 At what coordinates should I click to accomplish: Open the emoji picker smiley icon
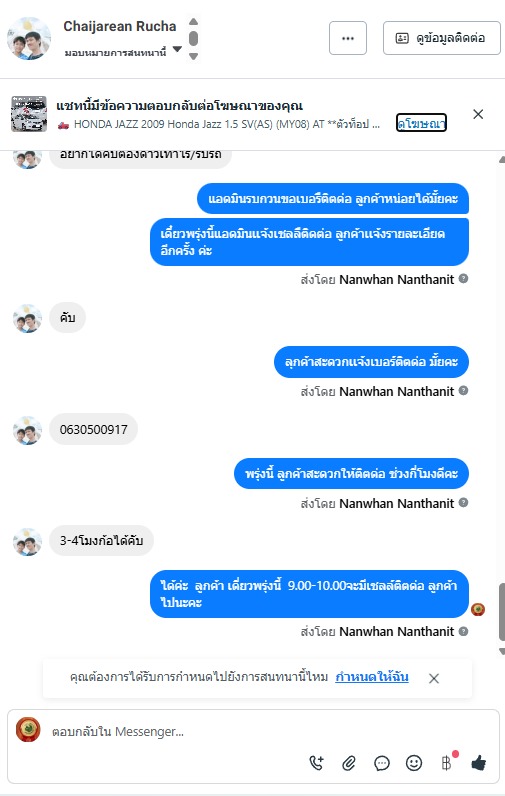click(414, 762)
